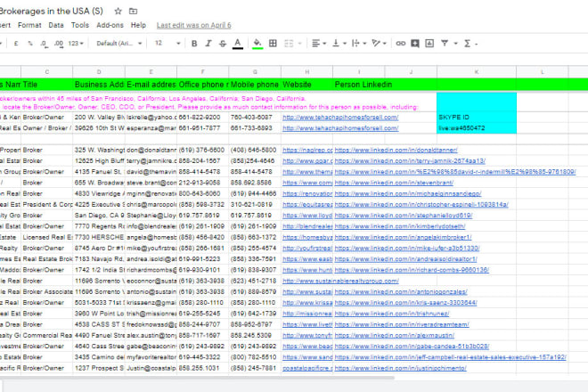The image size is (588, 392).
Task: Expand the filter views dropdown arrow
Action: pyautogui.click(x=455, y=44)
